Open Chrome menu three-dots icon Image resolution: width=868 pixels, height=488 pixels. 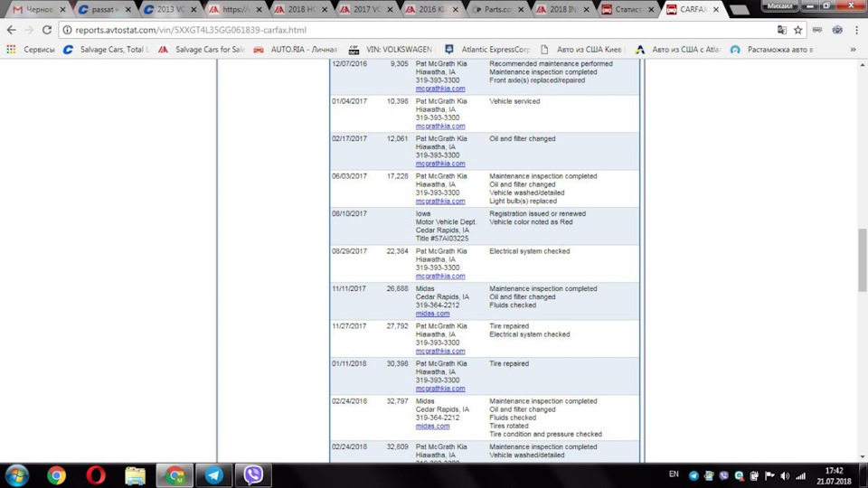pyautogui.click(x=856, y=30)
